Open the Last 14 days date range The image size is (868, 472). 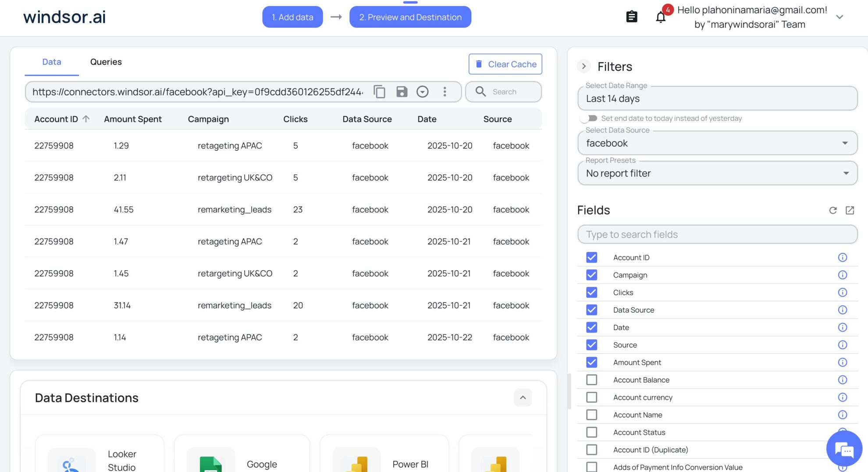tap(717, 99)
